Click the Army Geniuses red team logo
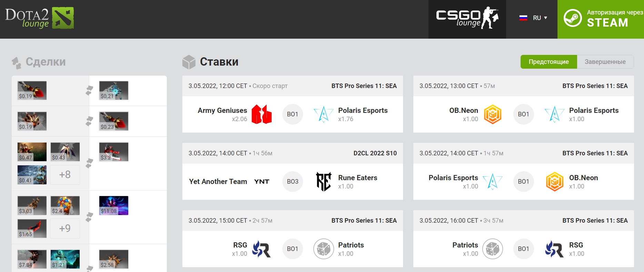This screenshot has width=644, height=272. pos(262,114)
